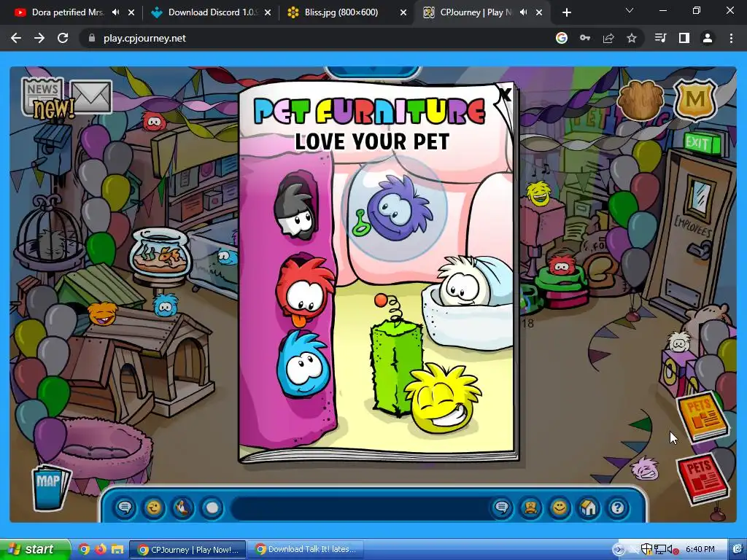Open the saved passwords key icon

tap(585, 38)
